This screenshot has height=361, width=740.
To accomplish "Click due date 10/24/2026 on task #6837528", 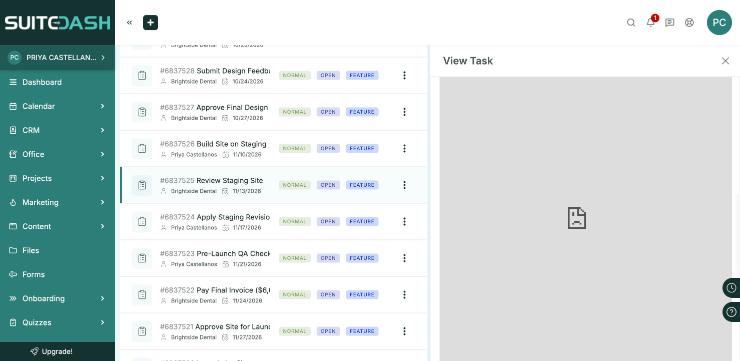I will (x=248, y=82).
